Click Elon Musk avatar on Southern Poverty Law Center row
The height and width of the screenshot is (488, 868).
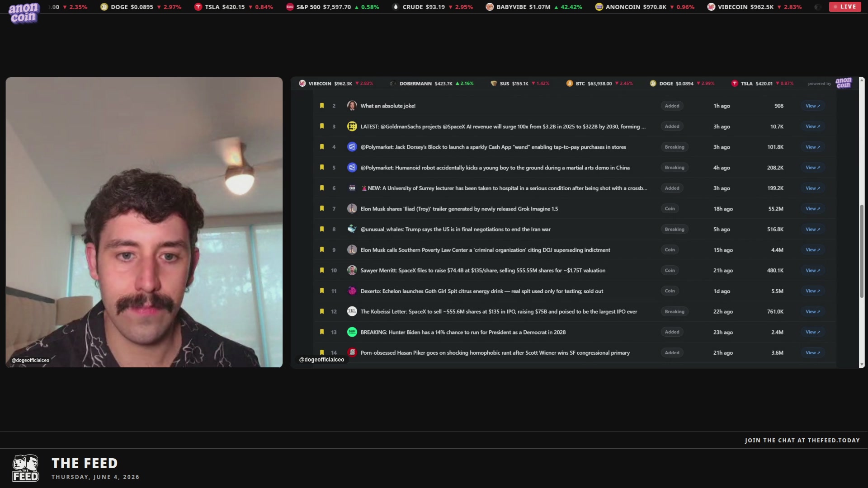coord(352,250)
